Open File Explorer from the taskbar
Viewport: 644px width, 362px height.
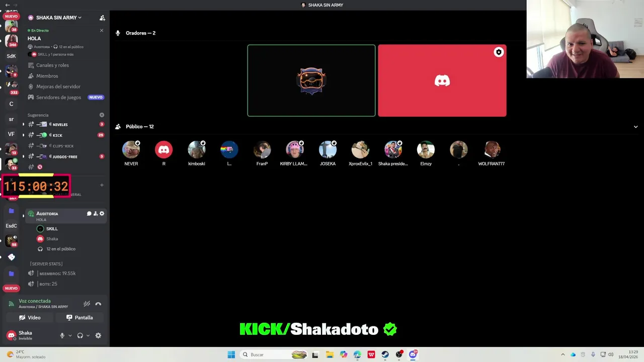[330, 354]
